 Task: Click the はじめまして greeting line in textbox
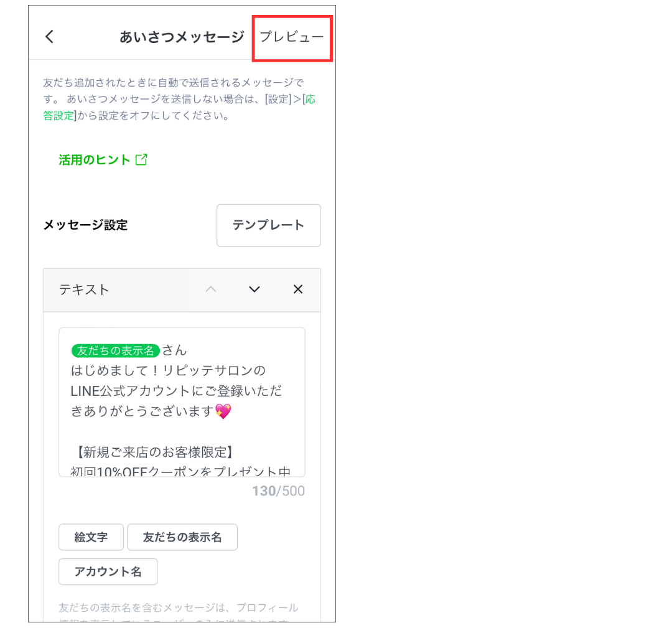click(168, 371)
